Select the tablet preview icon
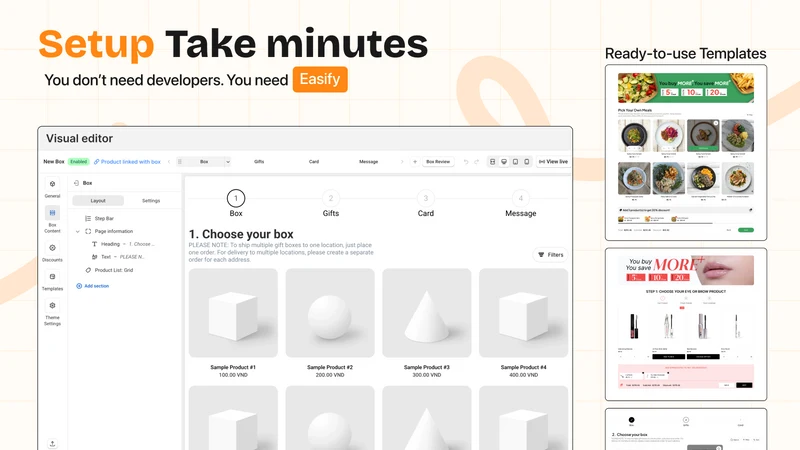Viewport: 800px width, 450px height. click(515, 162)
